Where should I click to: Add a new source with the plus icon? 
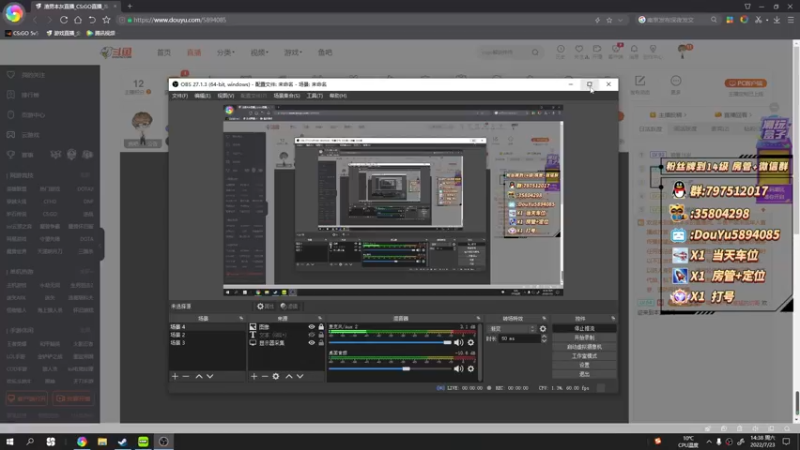tap(254, 377)
